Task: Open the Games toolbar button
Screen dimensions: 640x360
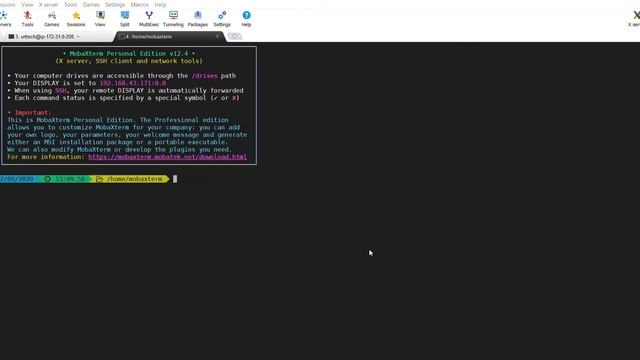Action: 51,19
